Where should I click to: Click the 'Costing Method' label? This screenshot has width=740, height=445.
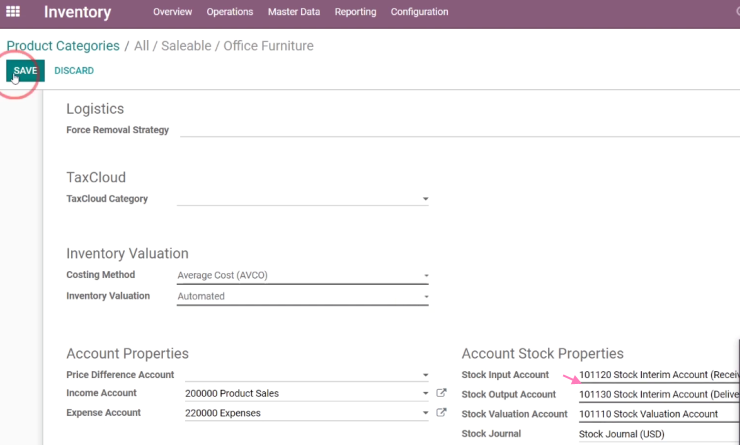tap(101, 275)
